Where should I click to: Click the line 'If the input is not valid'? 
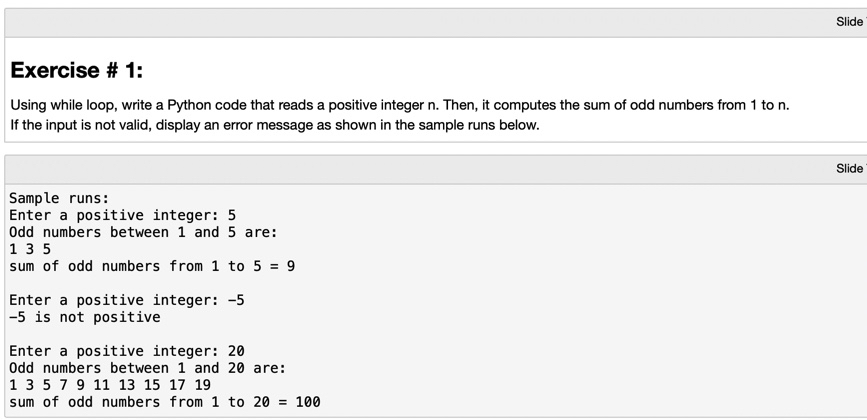pos(275,125)
